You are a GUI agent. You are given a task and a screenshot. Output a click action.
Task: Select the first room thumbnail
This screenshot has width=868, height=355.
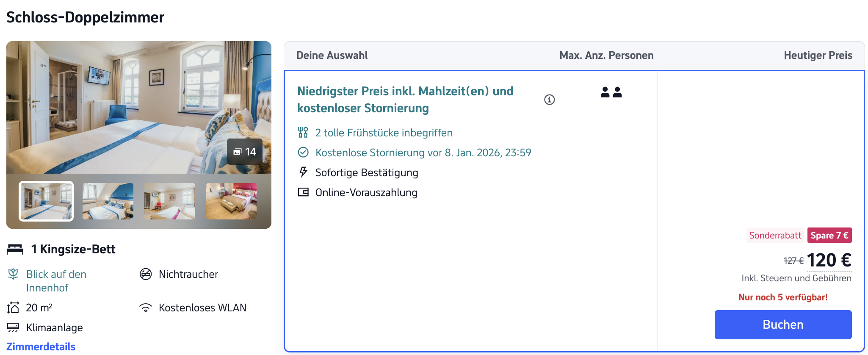(x=46, y=201)
